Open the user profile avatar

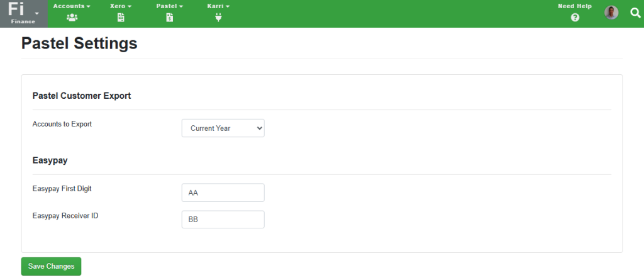(611, 13)
